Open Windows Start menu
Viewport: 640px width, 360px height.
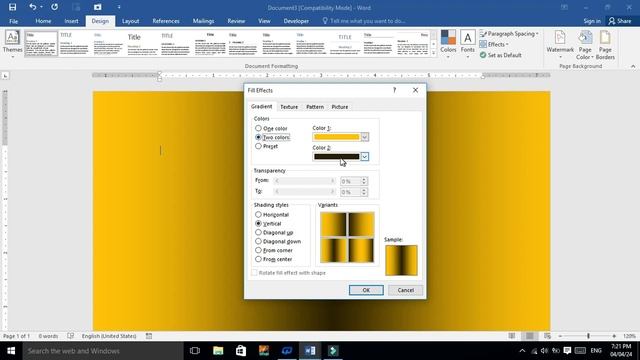pyautogui.click(x=11, y=351)
